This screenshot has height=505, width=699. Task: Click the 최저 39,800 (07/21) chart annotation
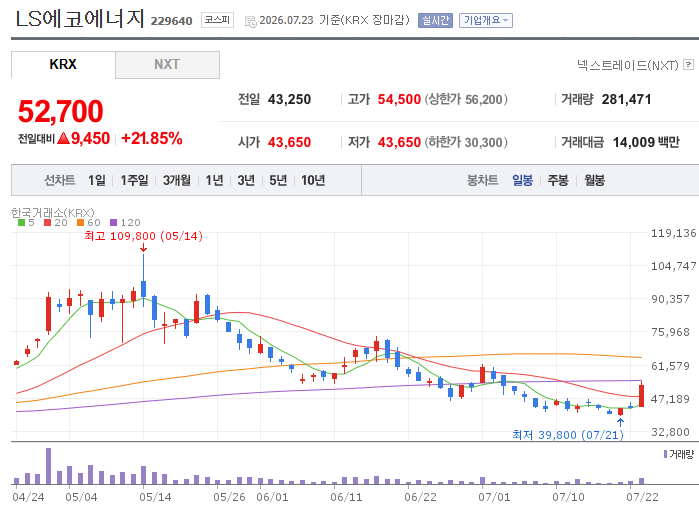[568, 435]
